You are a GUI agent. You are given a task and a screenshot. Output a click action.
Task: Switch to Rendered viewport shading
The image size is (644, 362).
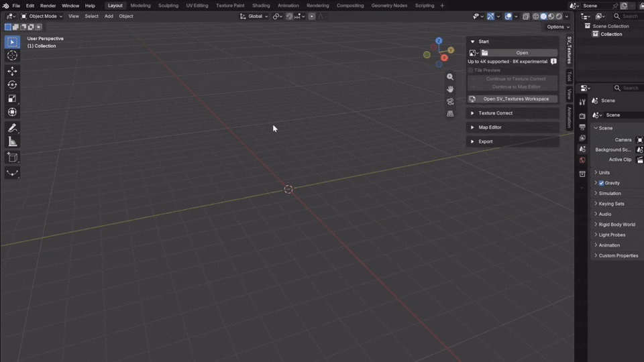[559, 16]
